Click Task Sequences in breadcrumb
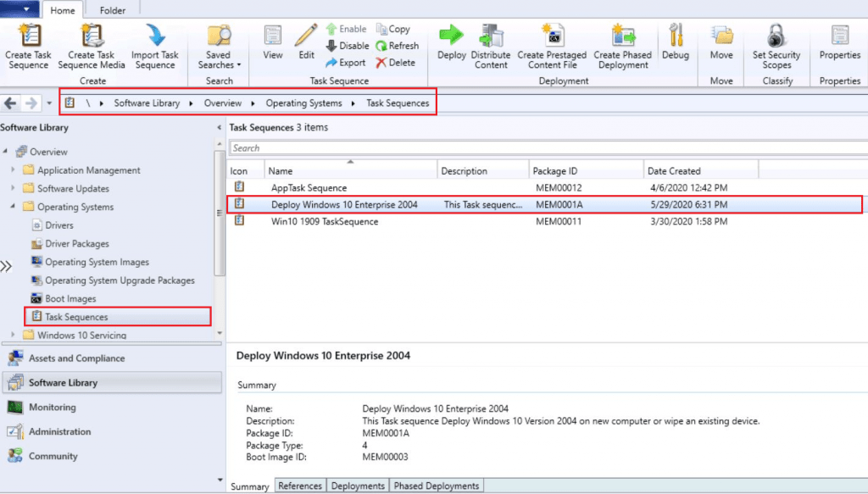 [x=398, y=103]
